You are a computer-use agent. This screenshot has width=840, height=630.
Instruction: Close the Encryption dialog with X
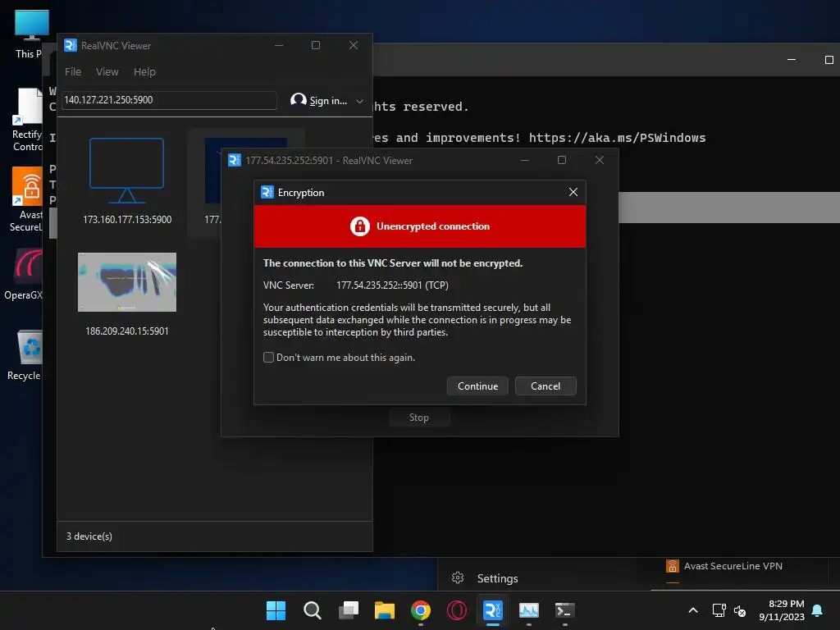click(x=573, y=192)
